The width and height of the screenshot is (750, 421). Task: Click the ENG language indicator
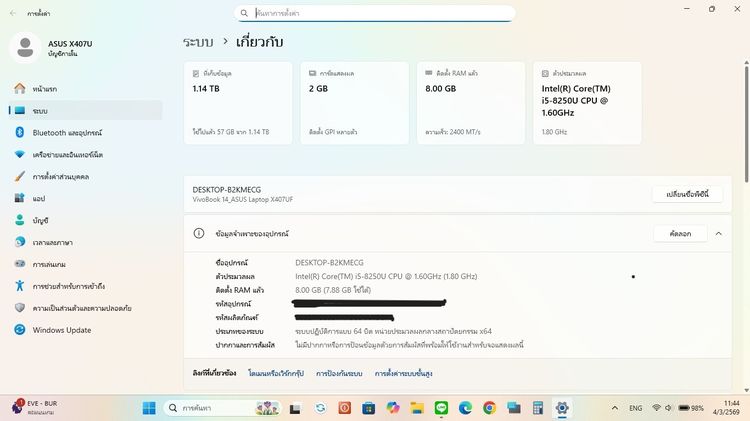point(636,408)
